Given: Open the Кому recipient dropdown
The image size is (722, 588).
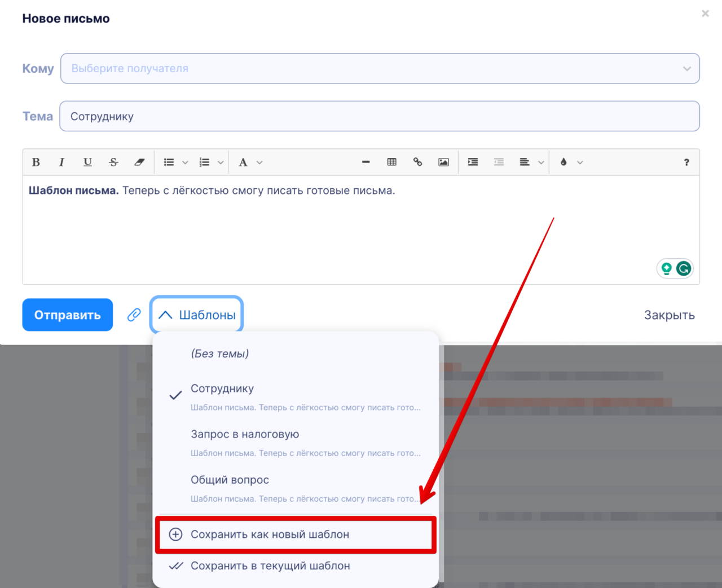Looking at the screenshot, I should (x=380, y=68).
